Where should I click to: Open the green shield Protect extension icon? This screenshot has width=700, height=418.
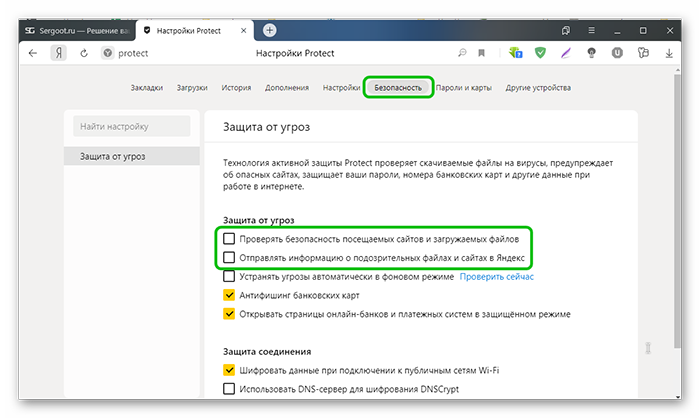540,53
